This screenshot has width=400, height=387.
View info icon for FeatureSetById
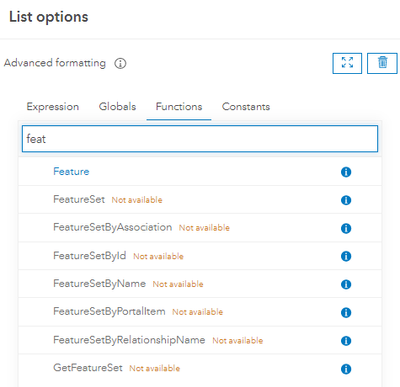[346, 256]
